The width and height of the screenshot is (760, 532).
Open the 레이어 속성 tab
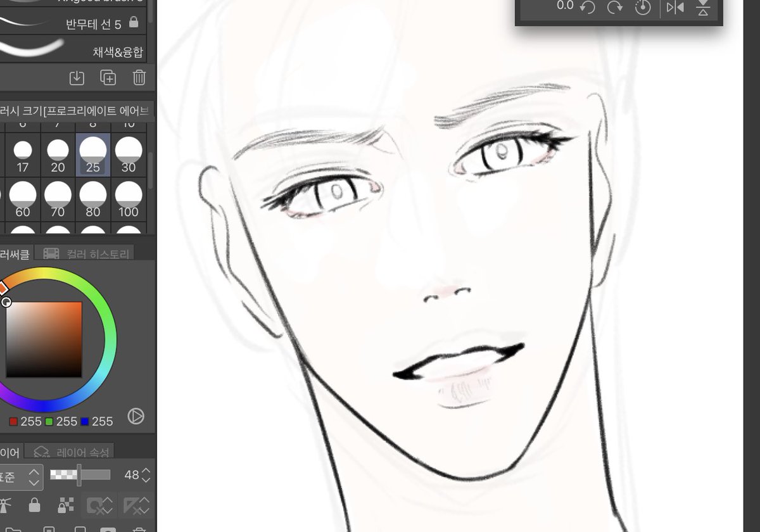click(69, 452)
